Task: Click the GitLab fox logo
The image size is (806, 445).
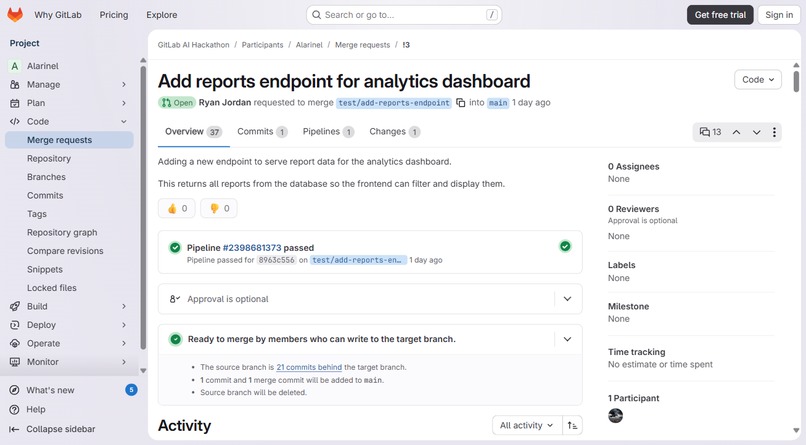Action: [15, 14]
